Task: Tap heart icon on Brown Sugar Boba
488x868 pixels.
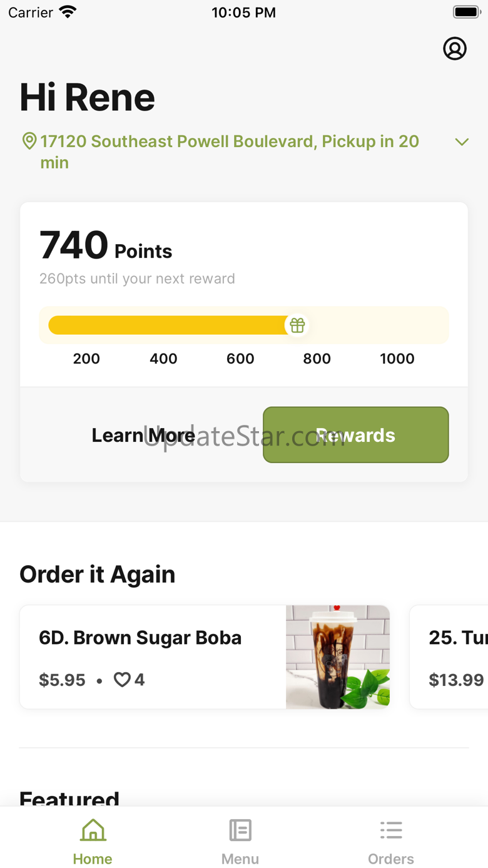Action: 122,680
